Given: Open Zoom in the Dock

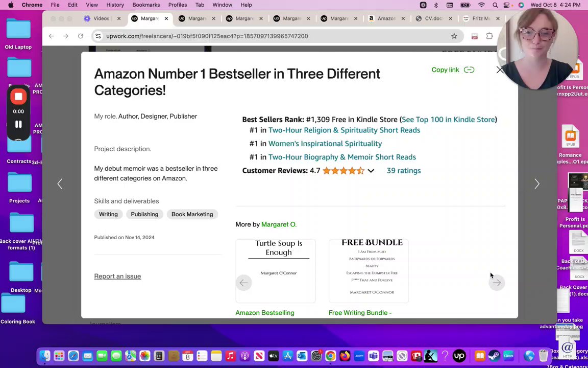Looking at the screenshot, I should pos(359,355).
